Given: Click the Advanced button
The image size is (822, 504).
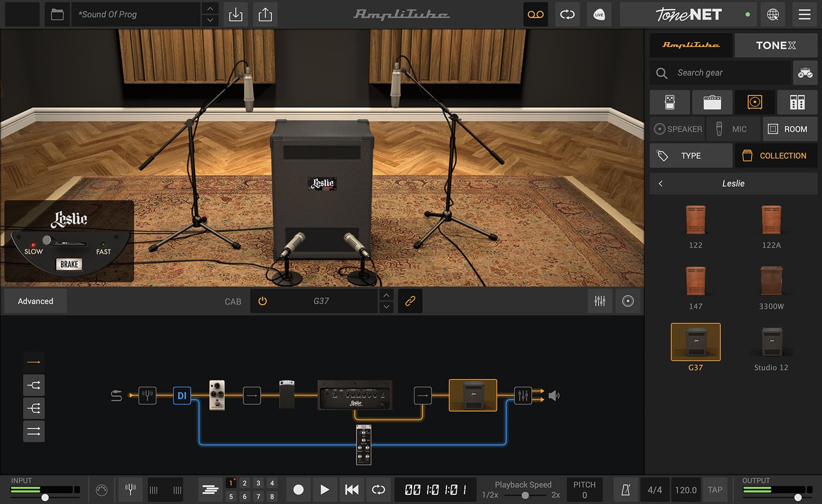Looking at the screenshot, I should (x=36, y=301).
